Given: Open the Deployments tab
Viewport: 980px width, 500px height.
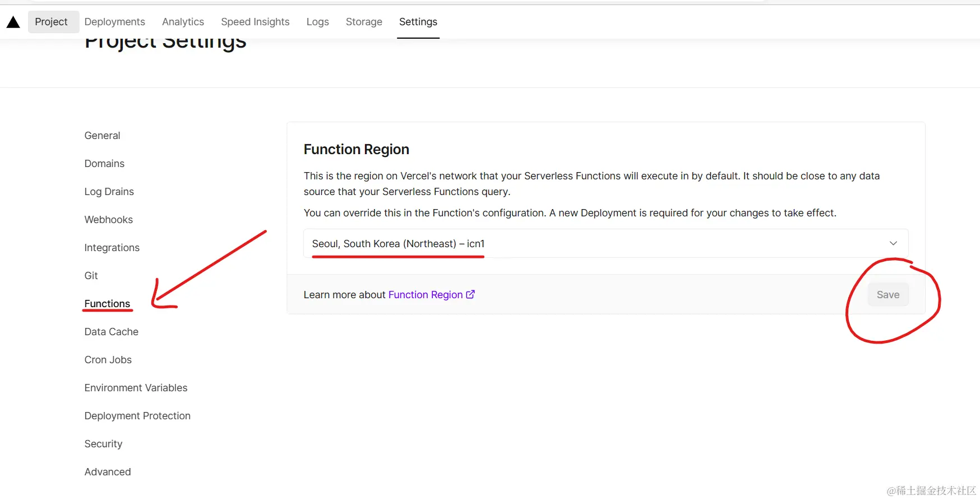Looking at the screenshot, I should pyautogui.click(x=115, y=22).
